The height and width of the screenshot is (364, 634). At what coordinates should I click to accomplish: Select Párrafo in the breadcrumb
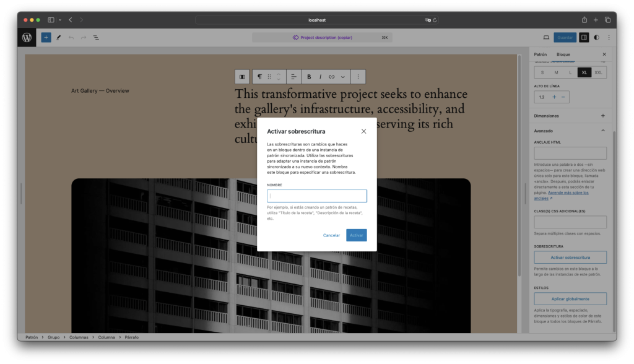tap(132, 337)
